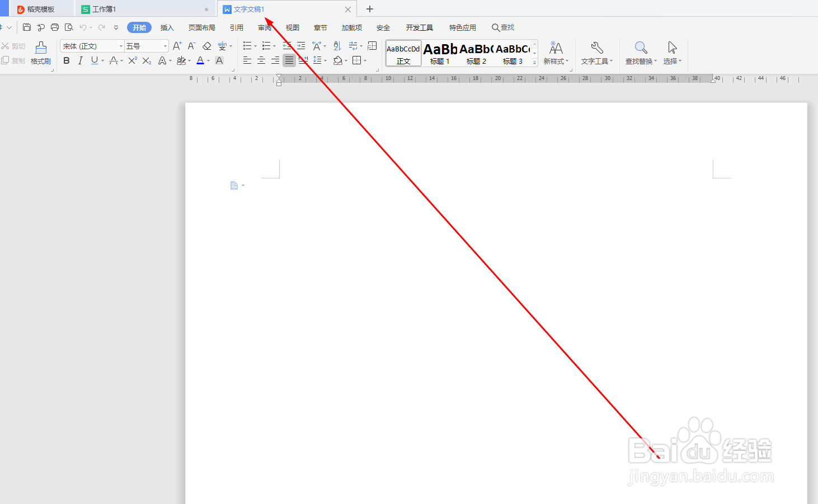
Task: Expand line spacing dropdown
Action: pyautogui.click(x=325, y=61)
